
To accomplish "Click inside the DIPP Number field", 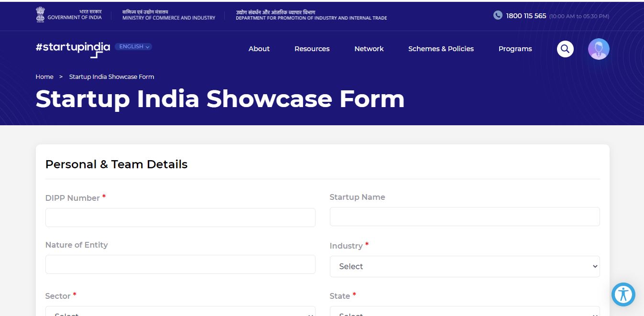I will point(180,217).
